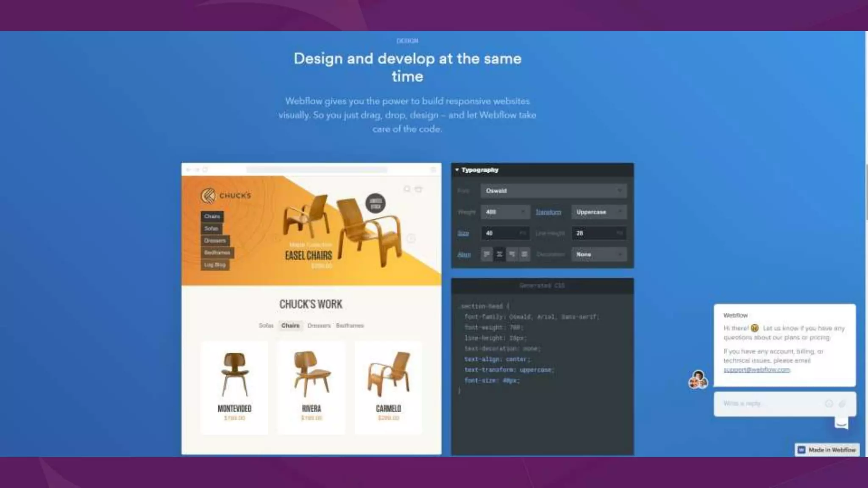Image resolution: width=868 pixels, height=488 pixels.
Task: Click the attachment paperclip icon in chat
Action: click(x=842, y=403)
